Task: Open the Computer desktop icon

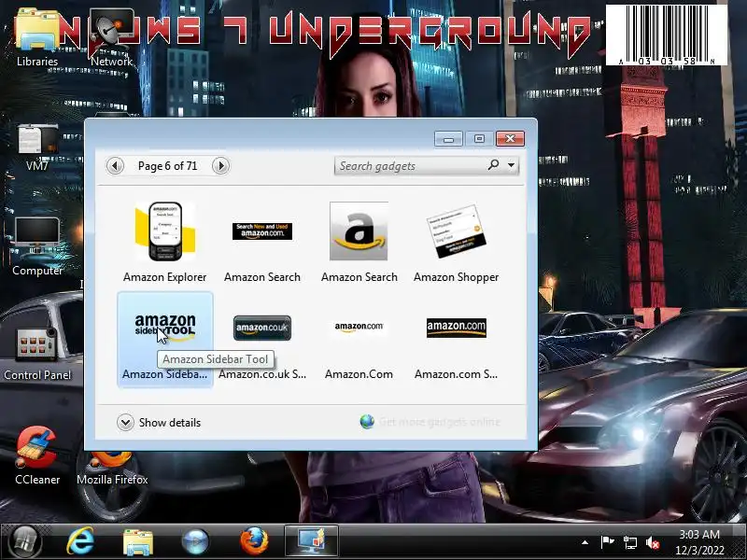Action: tap(37, 246)
